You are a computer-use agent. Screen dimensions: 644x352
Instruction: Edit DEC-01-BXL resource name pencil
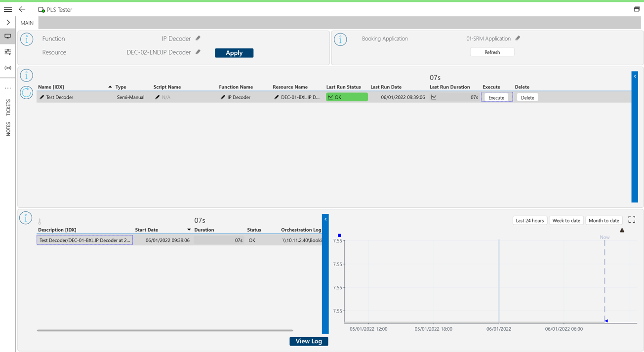(277, 97)
